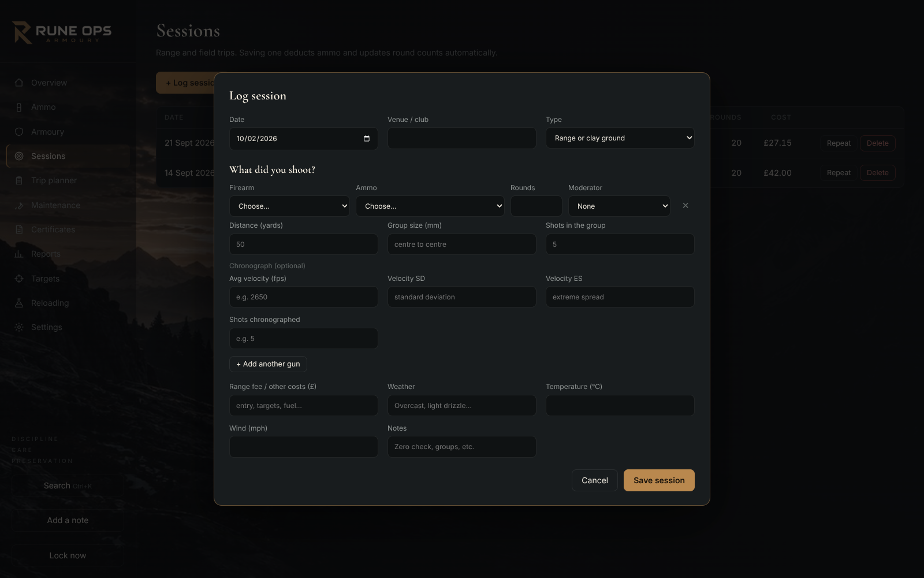This screenshot has height=578, width=924.
Task: Click the Reports chart icon
Action: tap(19, 254)
